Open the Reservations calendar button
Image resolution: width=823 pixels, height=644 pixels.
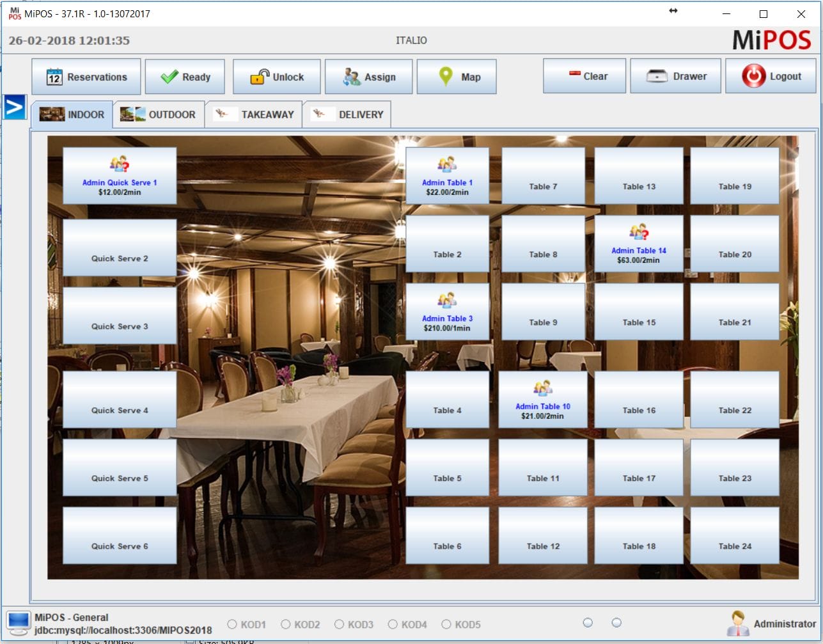point(86,77)
